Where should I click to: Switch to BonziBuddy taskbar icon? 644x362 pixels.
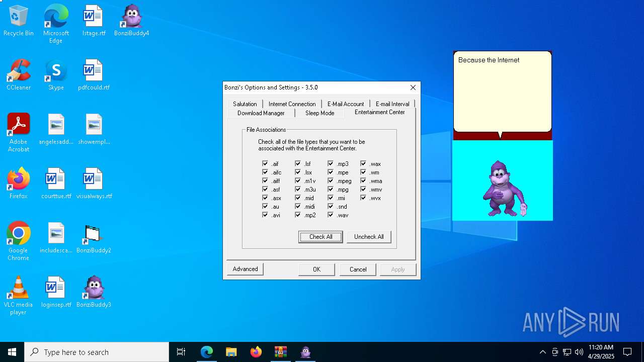click(305, 352)
